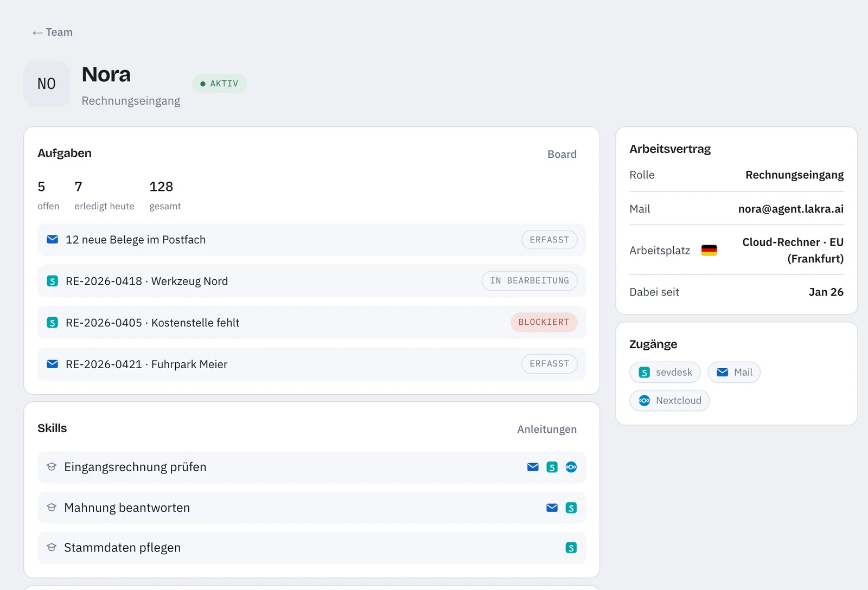Click mail icon in Eingangsrechnung prüfen row
The height and width of the screenshot is (590, 868).
(533, 467)
